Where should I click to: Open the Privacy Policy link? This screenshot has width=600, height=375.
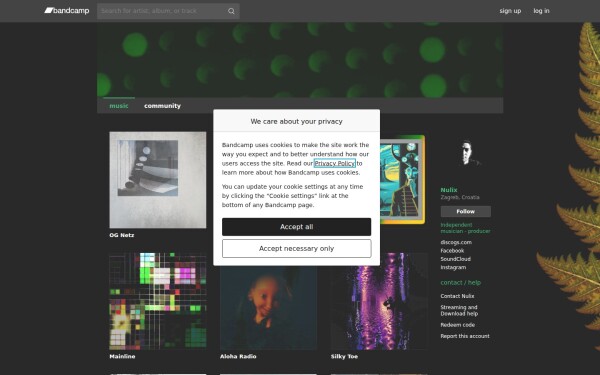pyautogui.click(x=334, y=163)
